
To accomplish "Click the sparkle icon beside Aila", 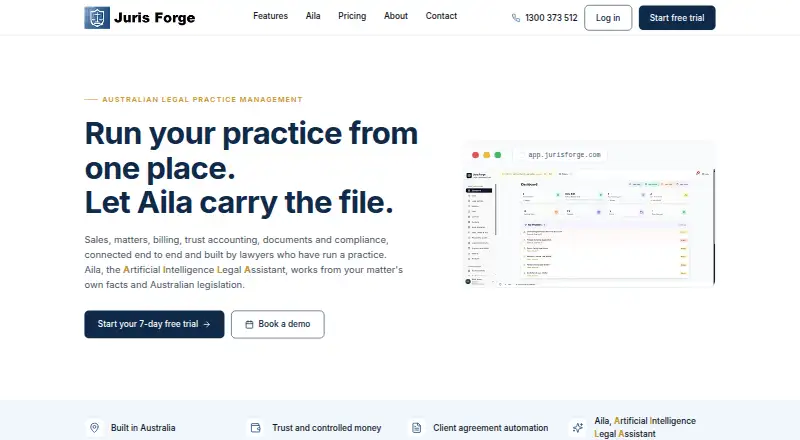I will (x=578, y=427).
